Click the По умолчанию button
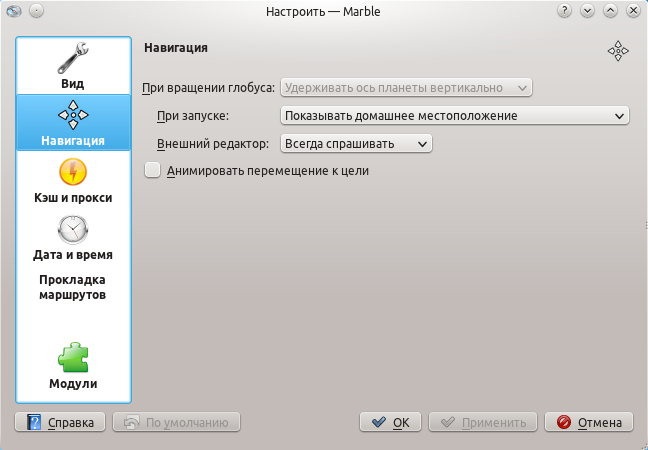The image size is (648, 450). tap(176, 422)
